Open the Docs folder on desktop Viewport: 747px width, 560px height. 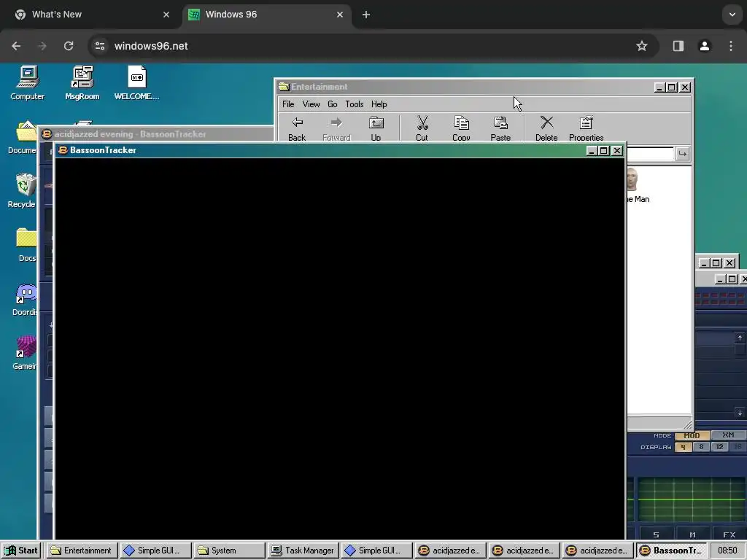(26, 245)
